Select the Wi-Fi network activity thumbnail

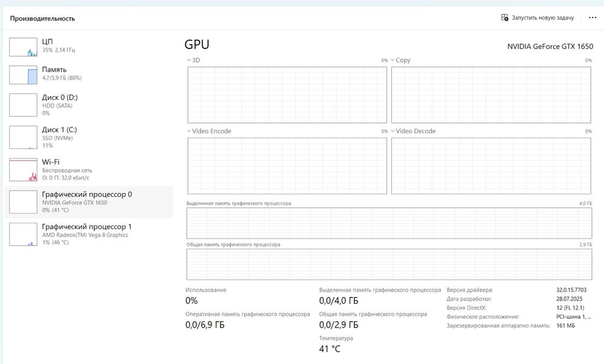click(x=24, y=170)
